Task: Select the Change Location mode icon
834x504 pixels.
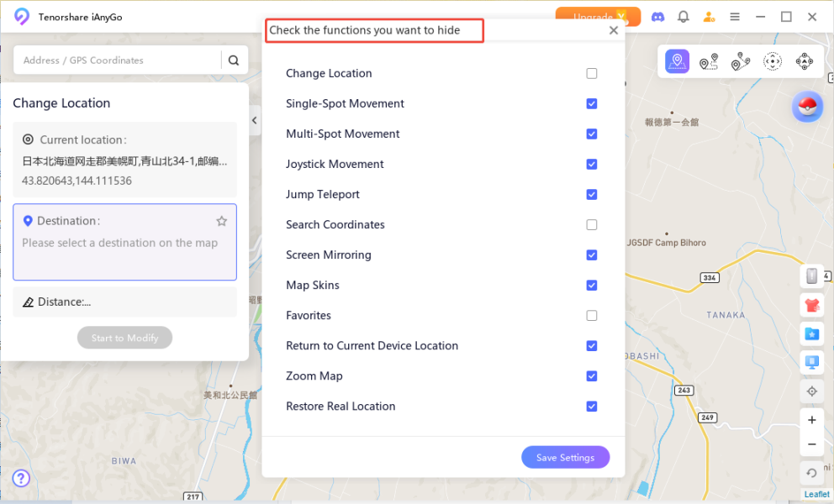Action: click(x=677, y=61)
